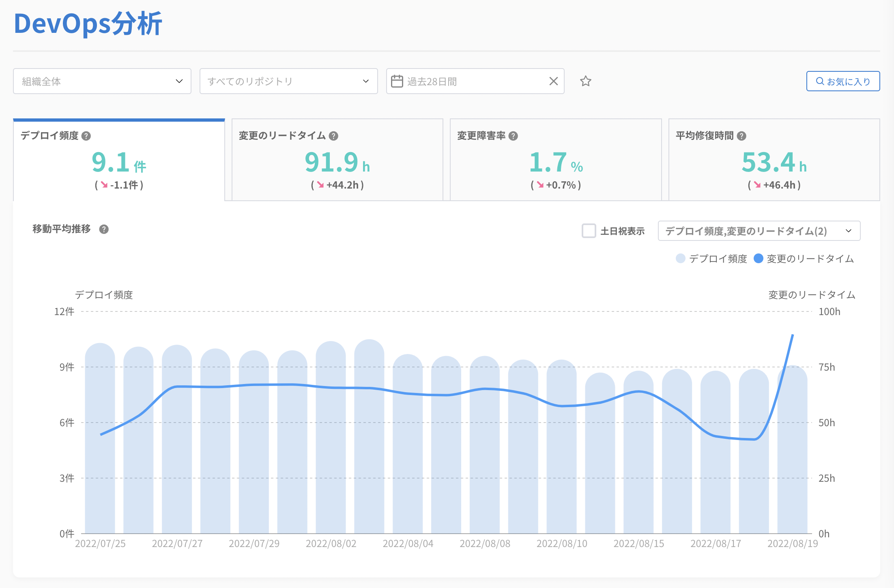Open the 組織全体 dropdown

[x=102, y=81]
